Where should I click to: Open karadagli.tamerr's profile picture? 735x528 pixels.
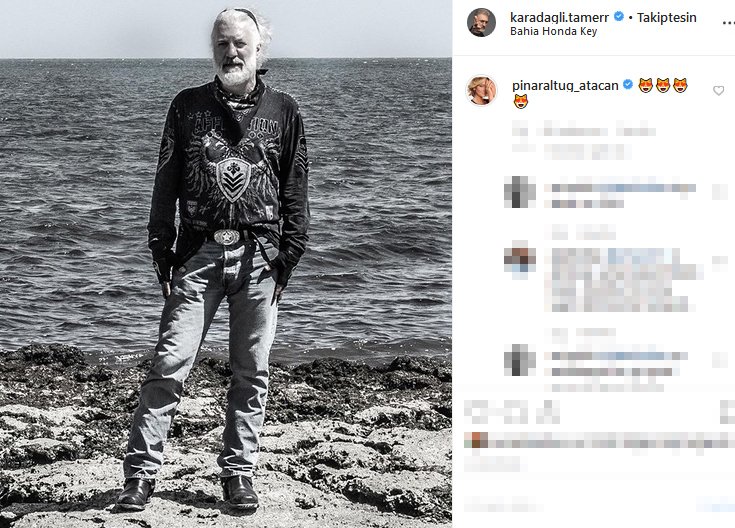pos(481,23)
